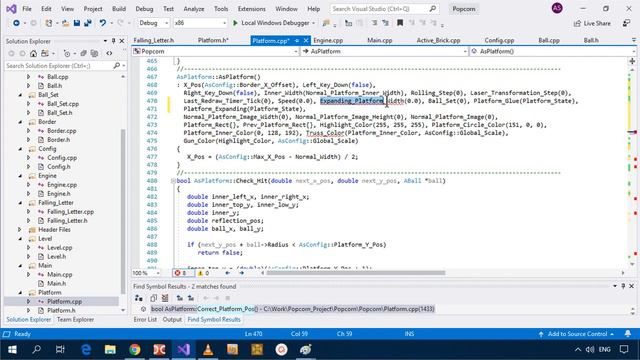The image size is (640, 360).
Task: Select Platform.cpp in Solution Explorer
Action: [64, 301]
